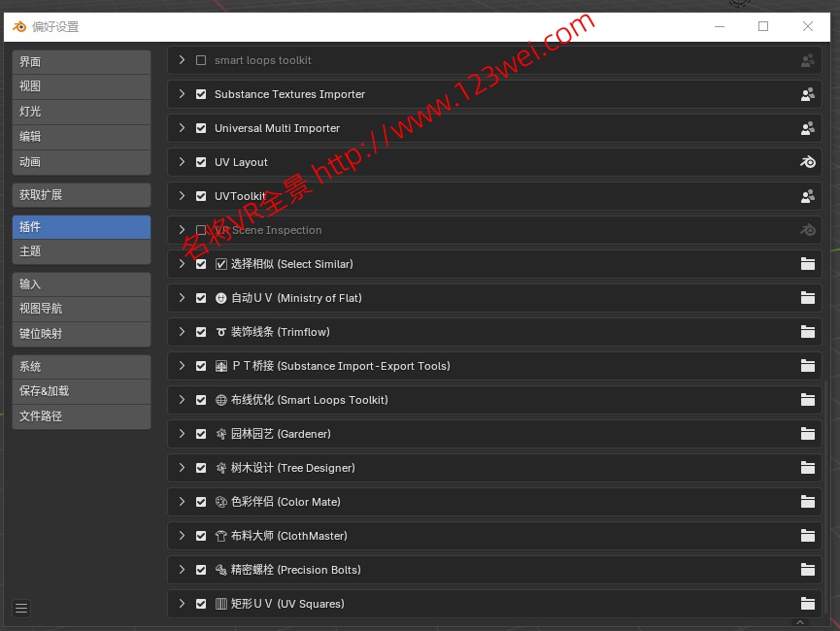Go to 获取扩展 (Get Extensions)
Screen dimensions: 840x631
pyautogui.click(x=81, y=195)
